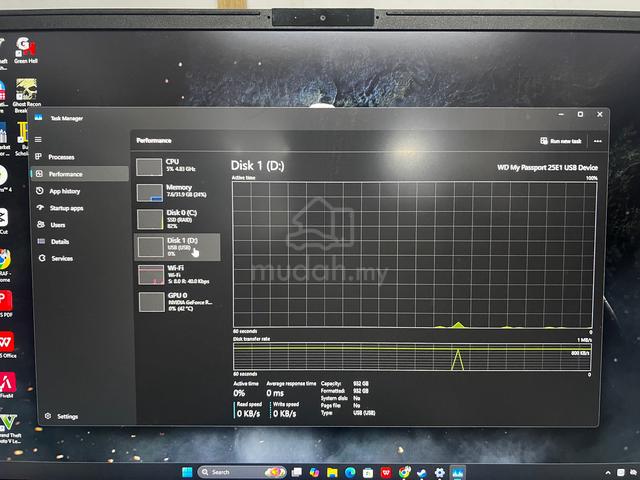The width and height of the screenshot is (640, 480).
Task: Open Google Chrome from the taskbar
Action: (x=404, y=472)
